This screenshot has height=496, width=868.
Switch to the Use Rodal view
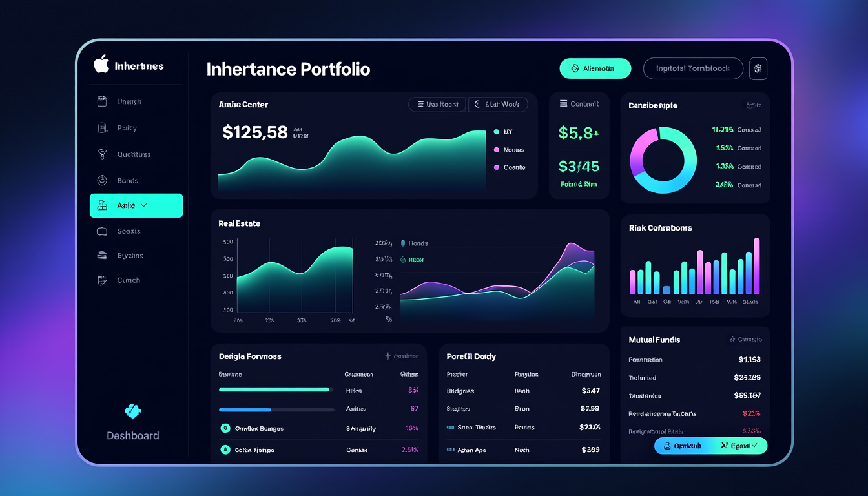437,104
